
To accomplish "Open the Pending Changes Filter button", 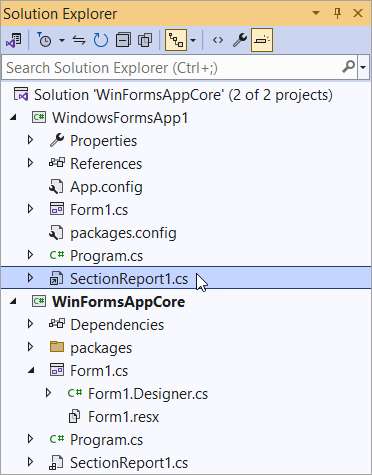I will 44,40.
